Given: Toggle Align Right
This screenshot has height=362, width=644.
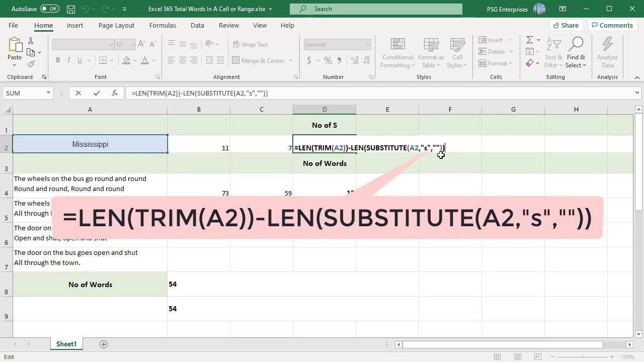Looking at the screenshot, I should coord(194,60).
